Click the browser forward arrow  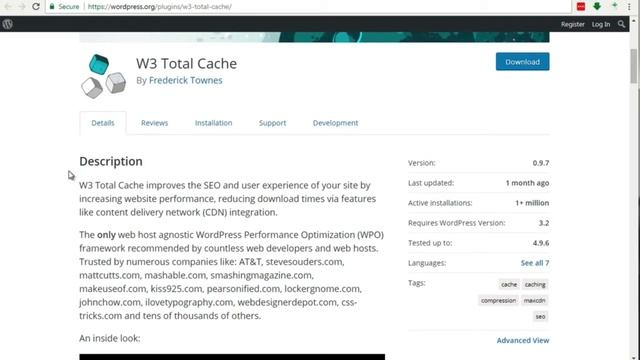tap(22, 7)
